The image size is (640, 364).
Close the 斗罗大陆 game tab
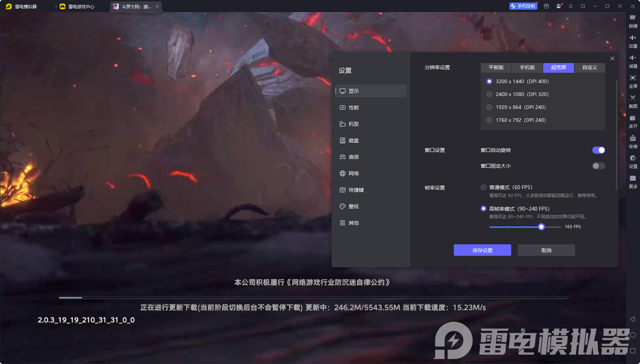tap(157, 6)
